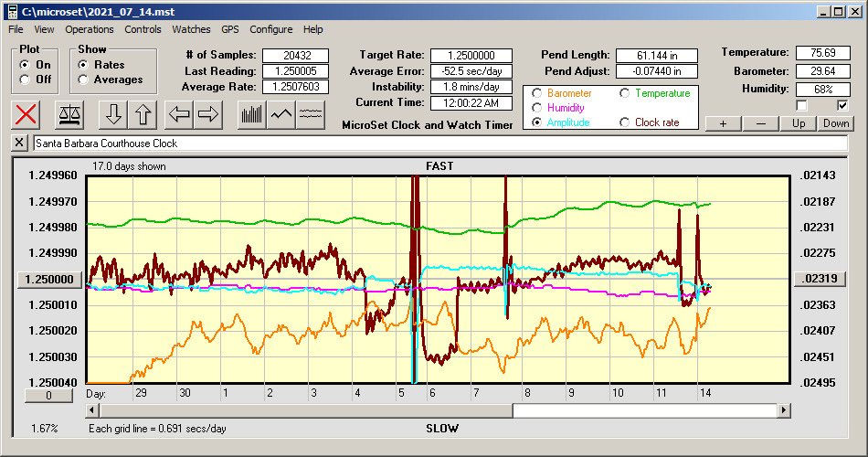Click the wavy lines smoothing icon

(x=311, y=114)
